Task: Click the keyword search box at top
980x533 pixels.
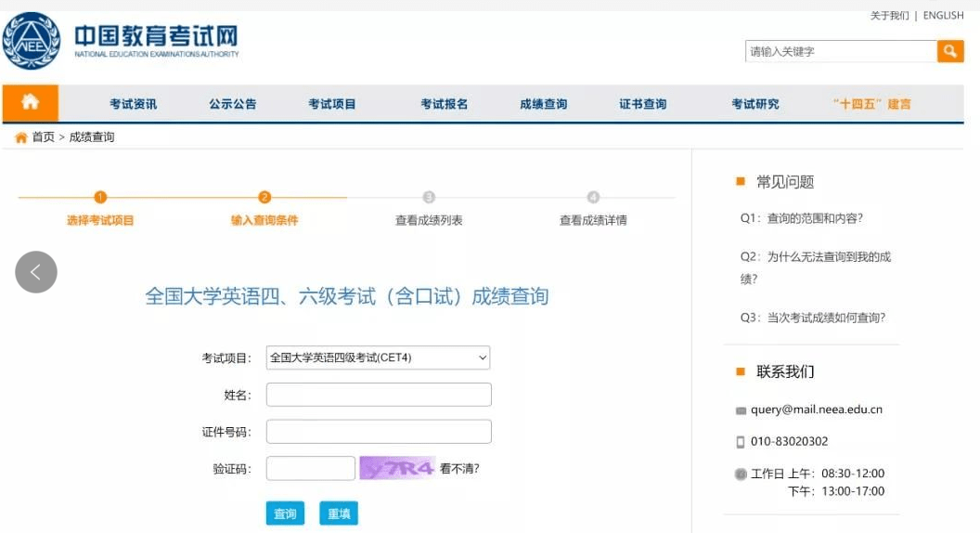Action: click(x=841, y=51)
